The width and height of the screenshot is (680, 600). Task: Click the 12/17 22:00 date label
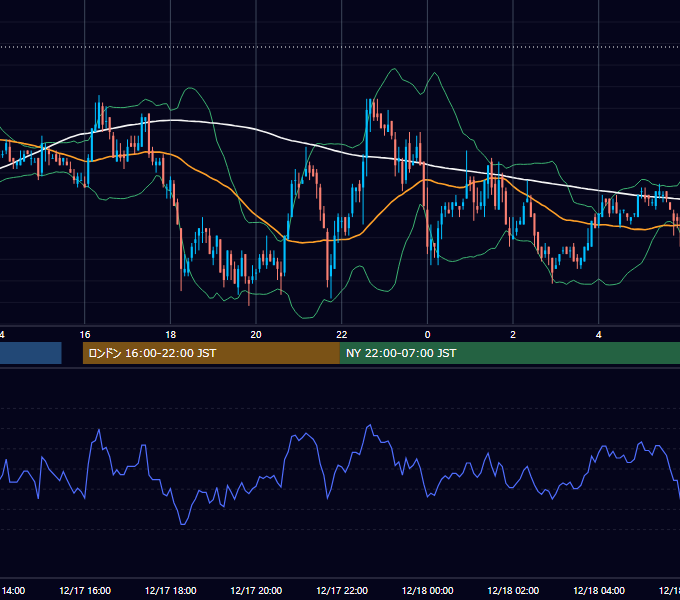coord(342,590)
